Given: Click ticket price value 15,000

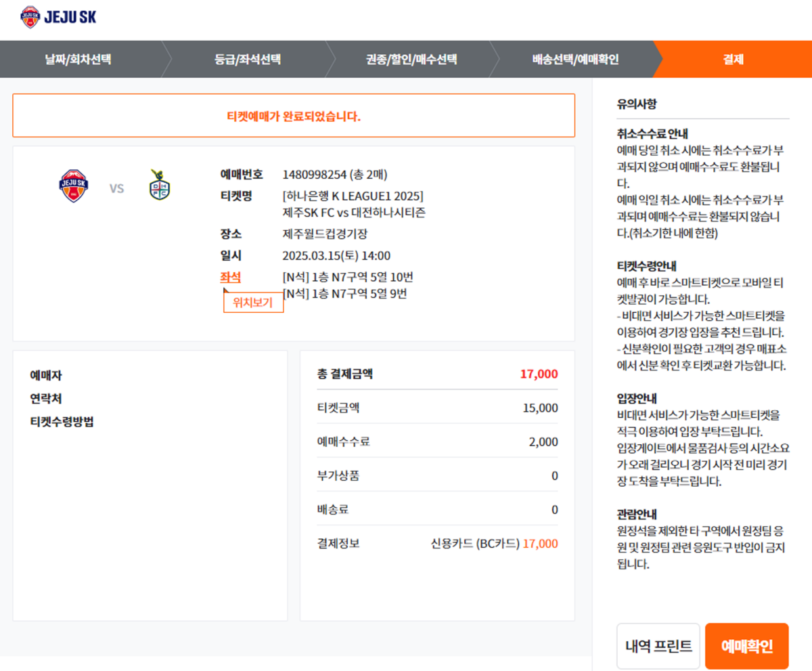Looking at the screenshot, I should 541,408.
